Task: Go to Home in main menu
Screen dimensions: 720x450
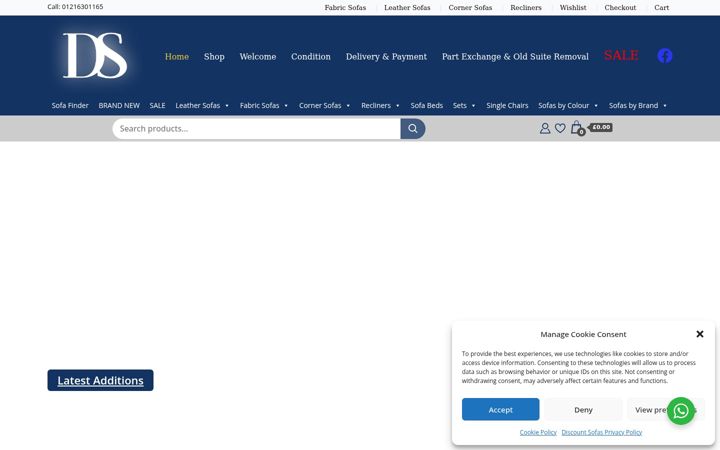Action: pyautogui.click(x=177, y=56)
